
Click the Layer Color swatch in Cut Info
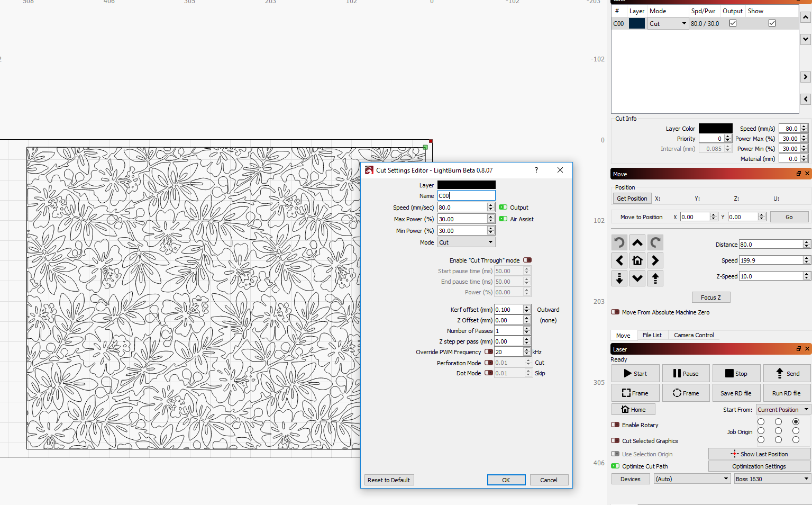716,128
